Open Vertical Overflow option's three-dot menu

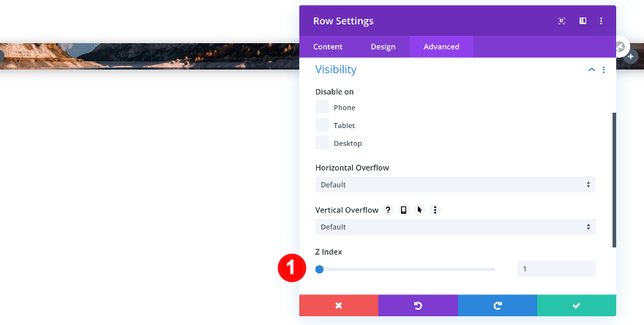pyautogui.click(x=435, y=210)
